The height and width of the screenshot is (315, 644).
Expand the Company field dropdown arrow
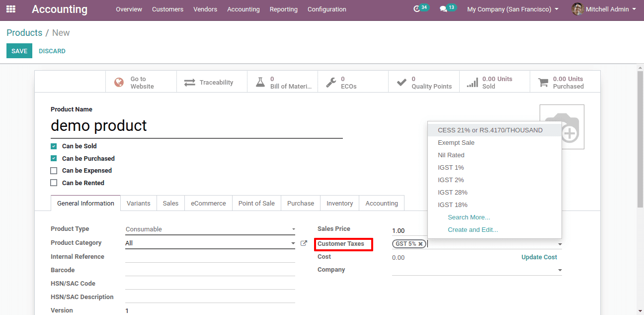coord(560,270)
